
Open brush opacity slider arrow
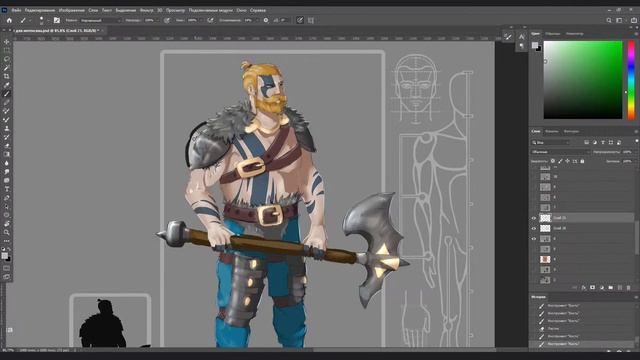coord(157,20)
